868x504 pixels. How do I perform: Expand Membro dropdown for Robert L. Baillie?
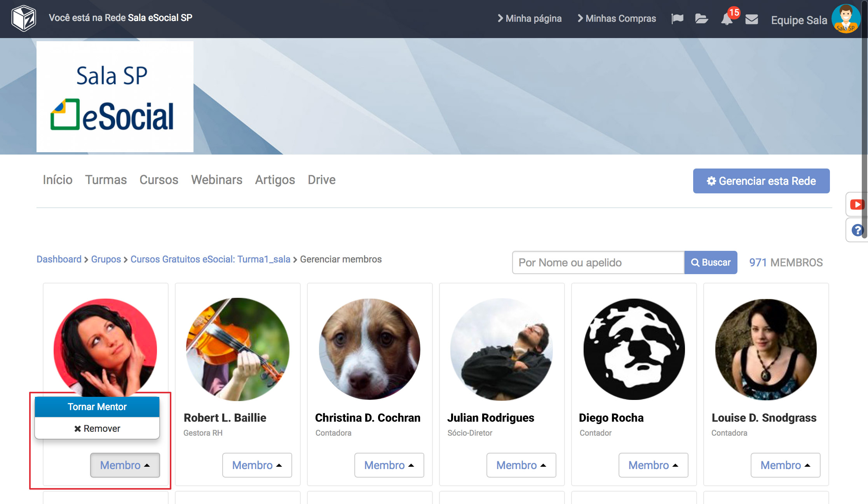[257, 465]
